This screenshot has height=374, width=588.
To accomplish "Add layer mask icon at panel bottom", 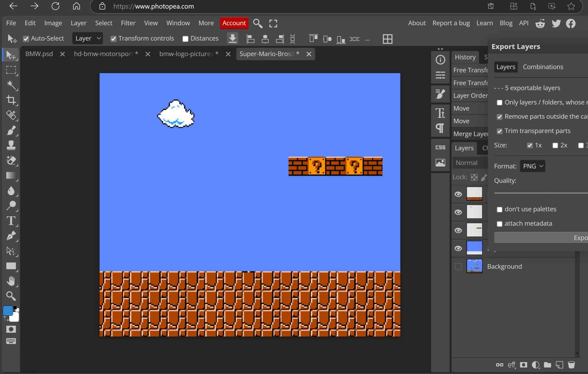I will (x=523, y=365).
